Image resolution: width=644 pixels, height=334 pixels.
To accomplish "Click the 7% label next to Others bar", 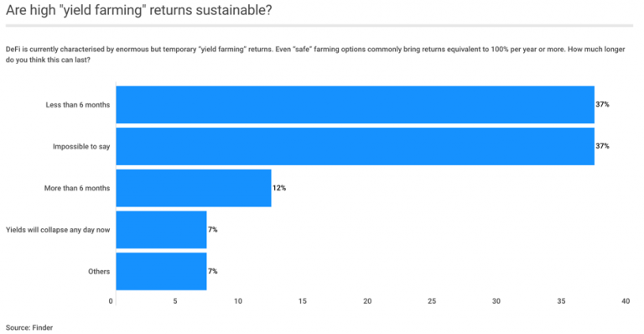I will click(213, 271).
